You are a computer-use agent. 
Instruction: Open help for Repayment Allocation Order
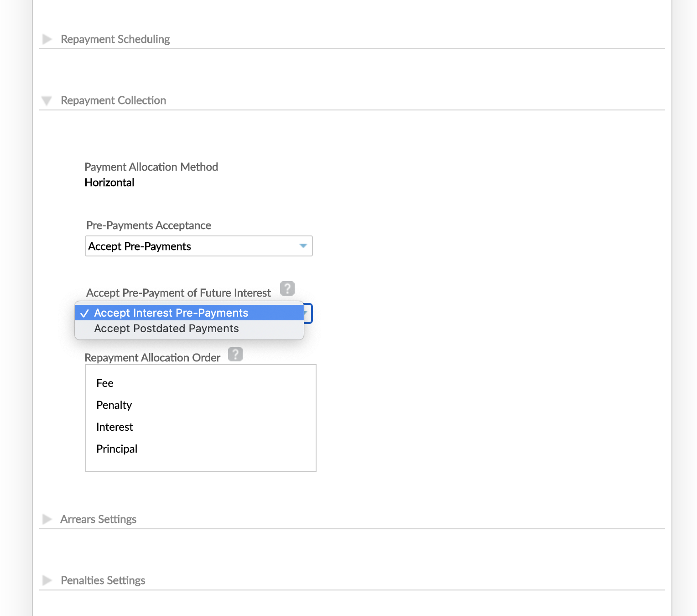pos(235,354)
